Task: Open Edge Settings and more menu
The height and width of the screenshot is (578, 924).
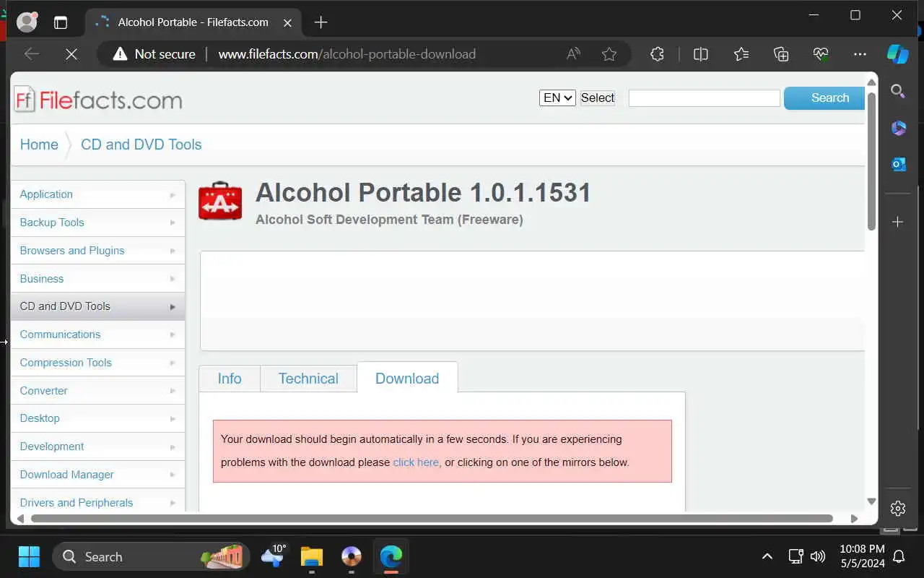Action: tap(860, 54)
